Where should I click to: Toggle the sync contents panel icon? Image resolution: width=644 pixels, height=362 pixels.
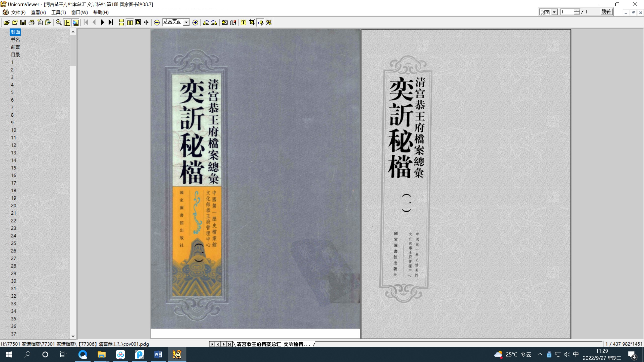pyautogui.click(x=75, y=22)
